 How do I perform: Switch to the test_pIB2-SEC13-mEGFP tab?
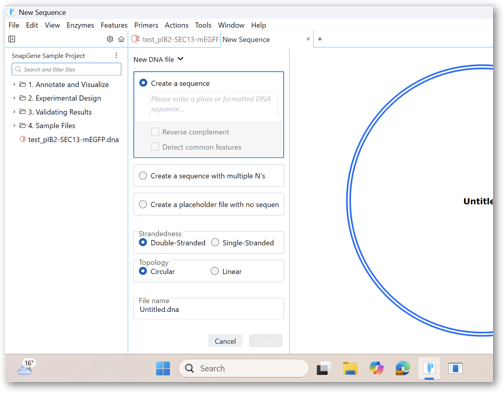point(175,39)
